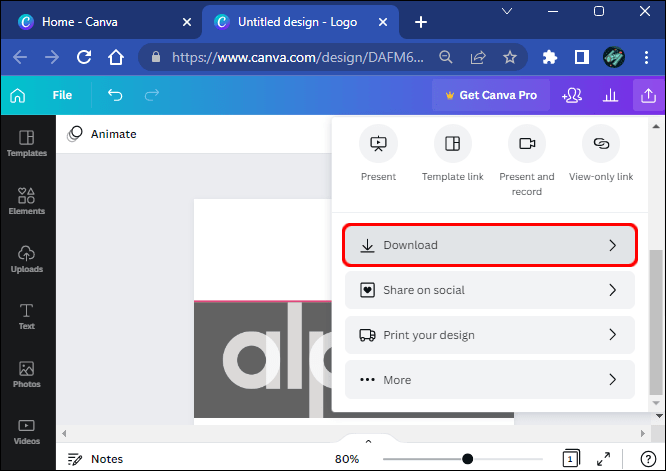This screenshot has height=471, width=666.
Task: Open the browser three-dot menu
Action: [646, 57]
